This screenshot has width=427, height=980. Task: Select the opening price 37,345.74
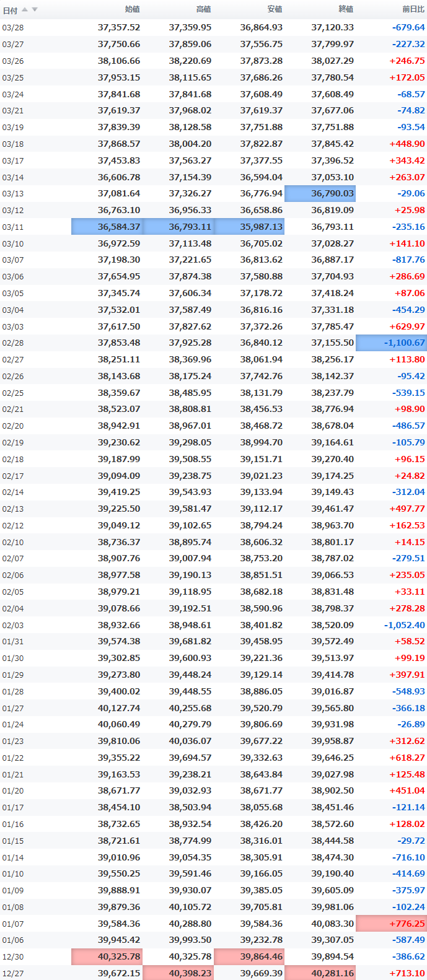click(119, 293)
